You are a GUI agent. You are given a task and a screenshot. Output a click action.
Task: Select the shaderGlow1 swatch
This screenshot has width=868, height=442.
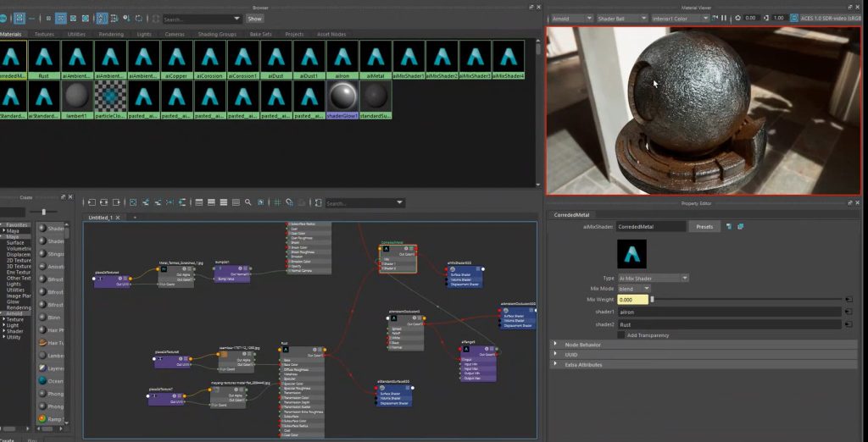[x=342, y=100]
